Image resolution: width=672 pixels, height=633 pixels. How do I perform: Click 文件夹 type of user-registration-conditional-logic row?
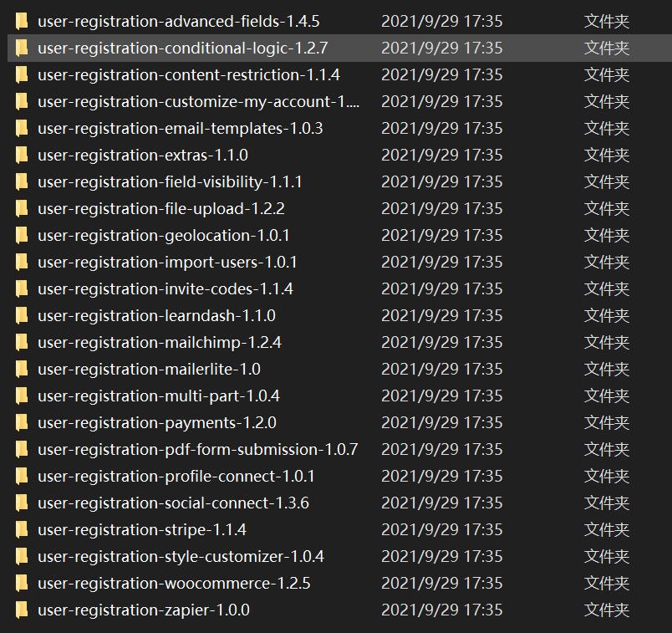(607, 48)
